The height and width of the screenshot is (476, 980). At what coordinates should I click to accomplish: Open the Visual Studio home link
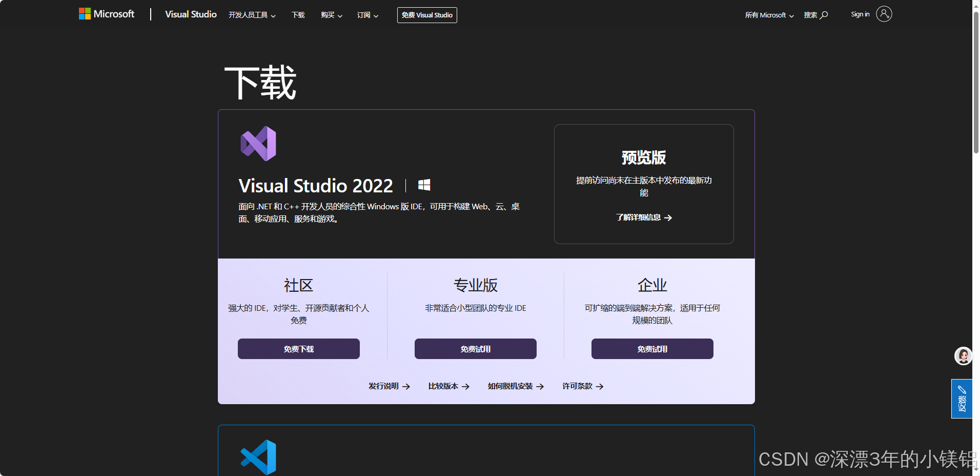pos(191,14)
